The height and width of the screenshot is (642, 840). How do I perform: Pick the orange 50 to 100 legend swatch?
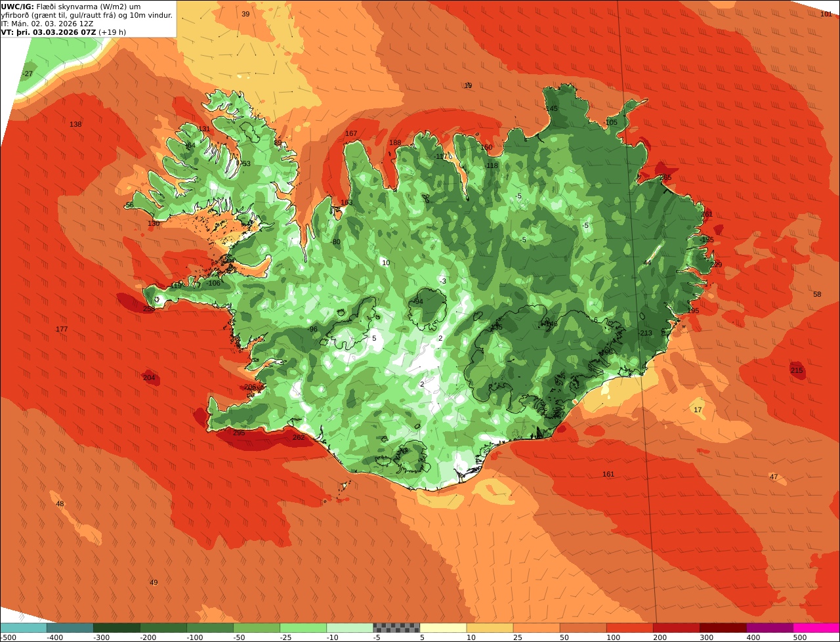[582, 628]
